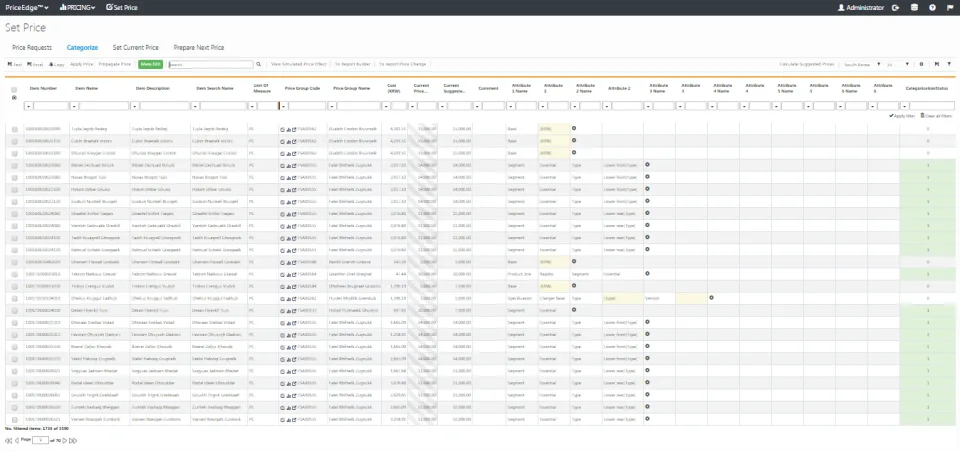
Task: Focus the toolbar search input
Action: 211,64
